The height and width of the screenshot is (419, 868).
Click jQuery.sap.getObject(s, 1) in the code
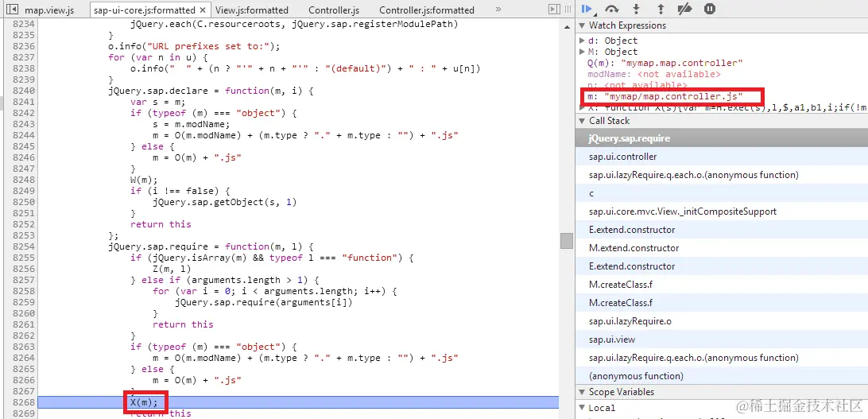225,202
